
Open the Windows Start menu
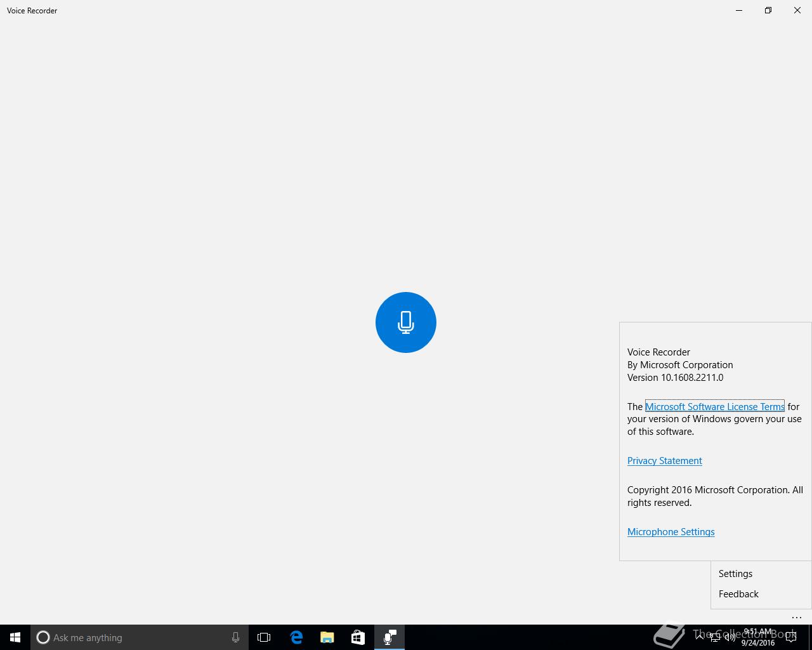(x=15, y=637)
